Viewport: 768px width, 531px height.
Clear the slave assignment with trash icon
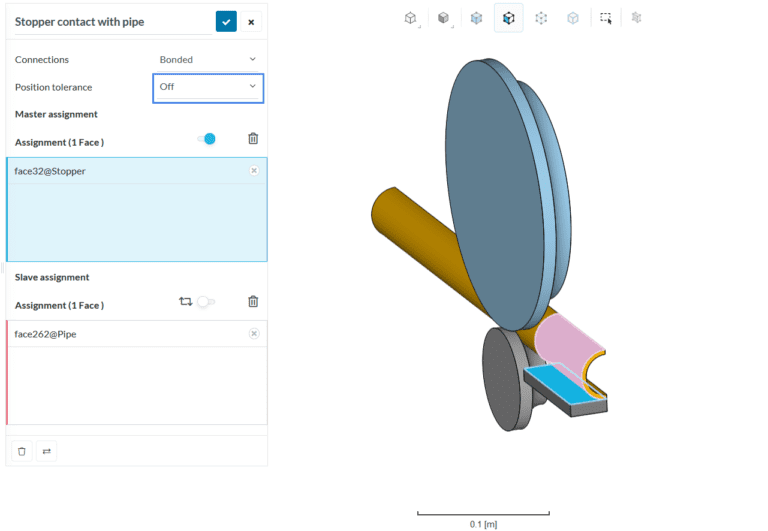(253, 301)
